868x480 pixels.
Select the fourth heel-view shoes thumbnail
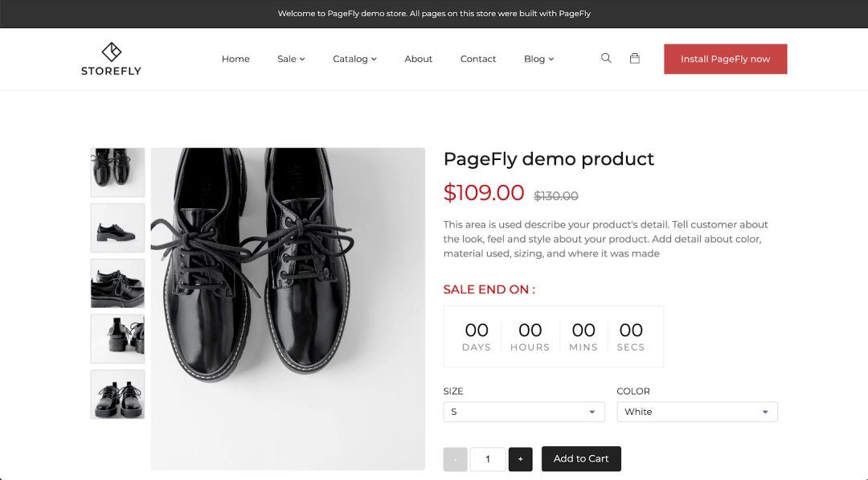[x=117, y=338]
